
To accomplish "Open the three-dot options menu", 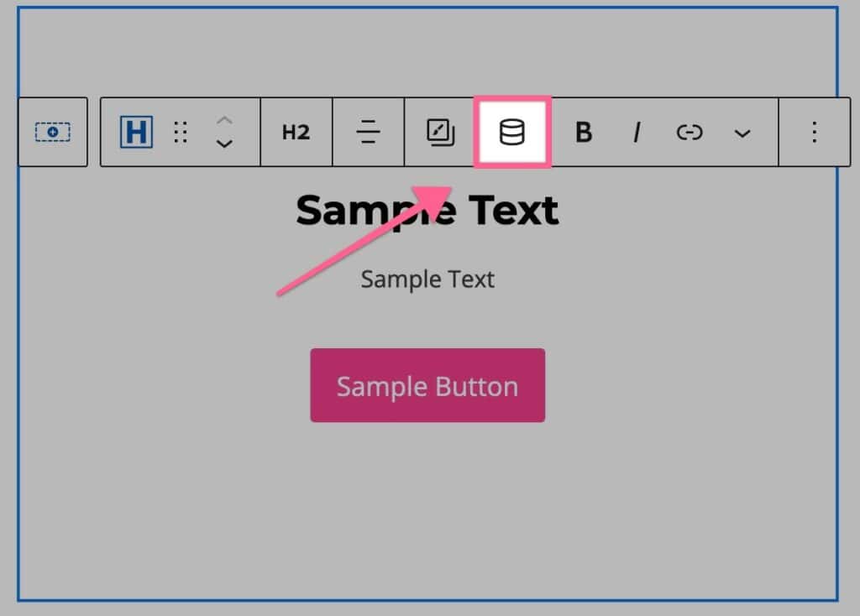I will (814, 132).
